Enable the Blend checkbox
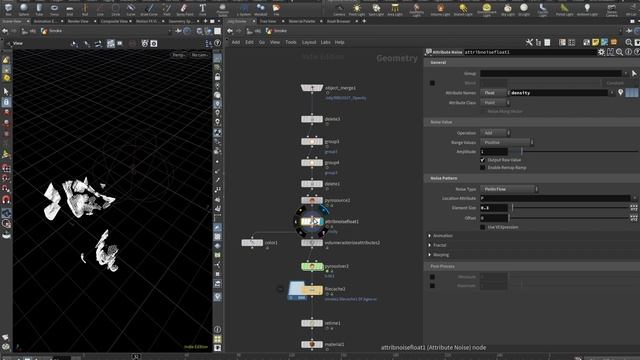 (432, 83)
